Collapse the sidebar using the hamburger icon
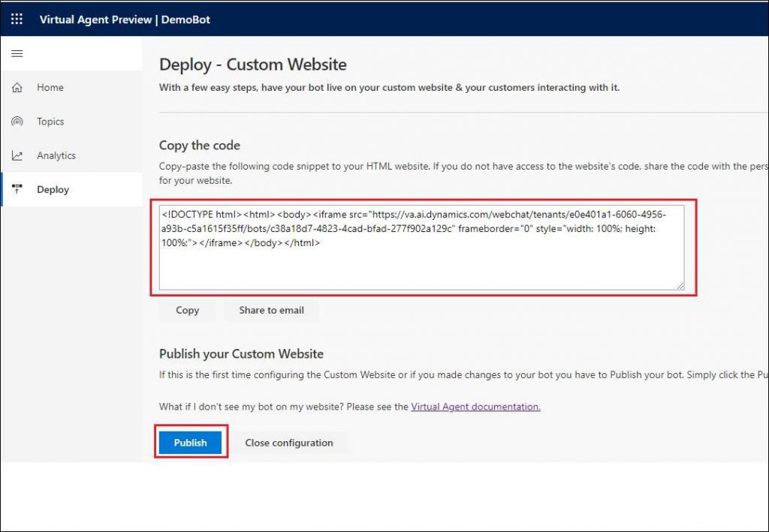Image resolution: width=769 pixels, height=532 pixels. [17, 53]
